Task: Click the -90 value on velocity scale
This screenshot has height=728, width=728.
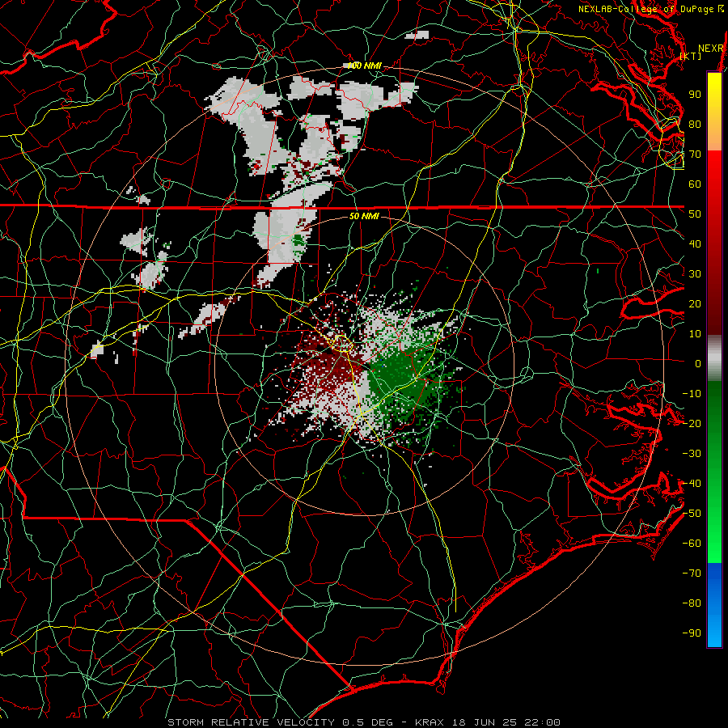Action: pos(692,633)
